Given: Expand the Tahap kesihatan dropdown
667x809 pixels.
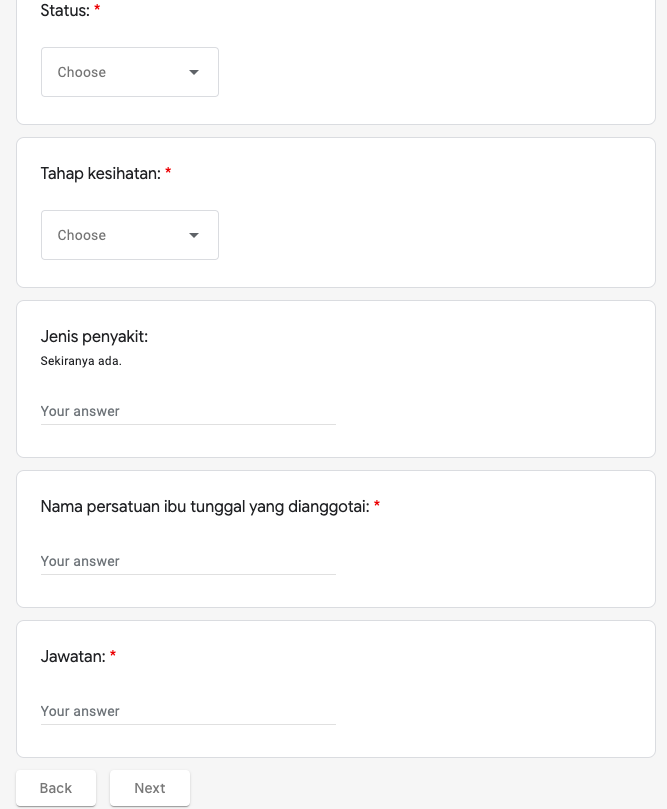Looking at the screenshot, I should click(129, 235).
